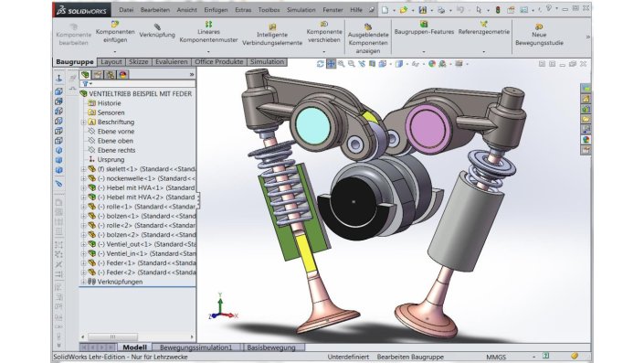Open the Einfügen menu

(x=216, y=10)
